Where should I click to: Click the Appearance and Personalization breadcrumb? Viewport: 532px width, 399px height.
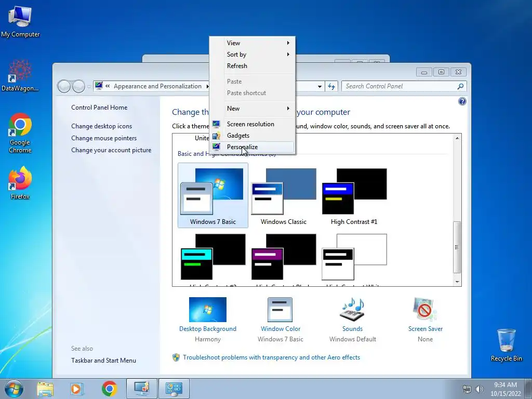(157, 86)
